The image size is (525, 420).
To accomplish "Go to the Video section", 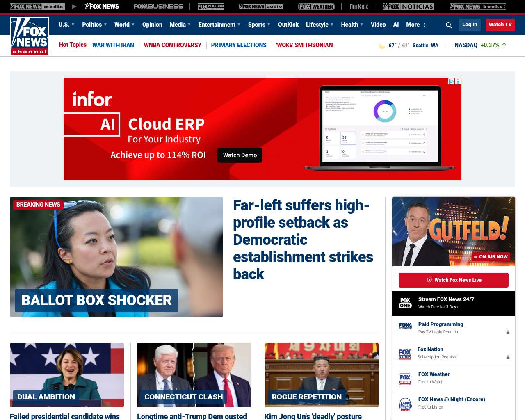I will click(x=378, y=25).
